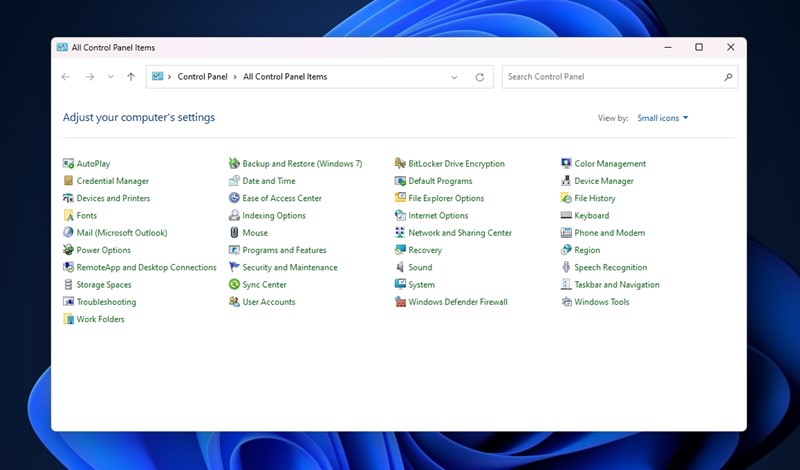Click Control Panel in the breadcrumb path
Viewport: 800px width, 470px height.
(202, 77)
